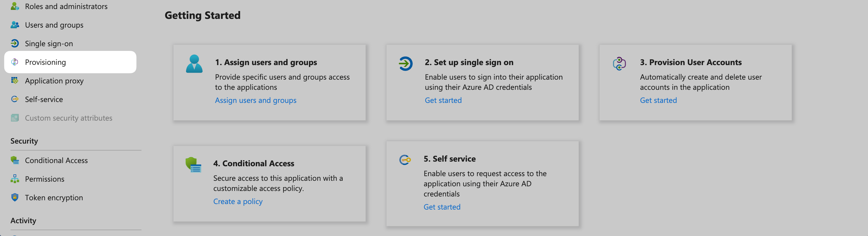Click the Token encryption shield icon

pyautogui.click(x=15, y=197)
